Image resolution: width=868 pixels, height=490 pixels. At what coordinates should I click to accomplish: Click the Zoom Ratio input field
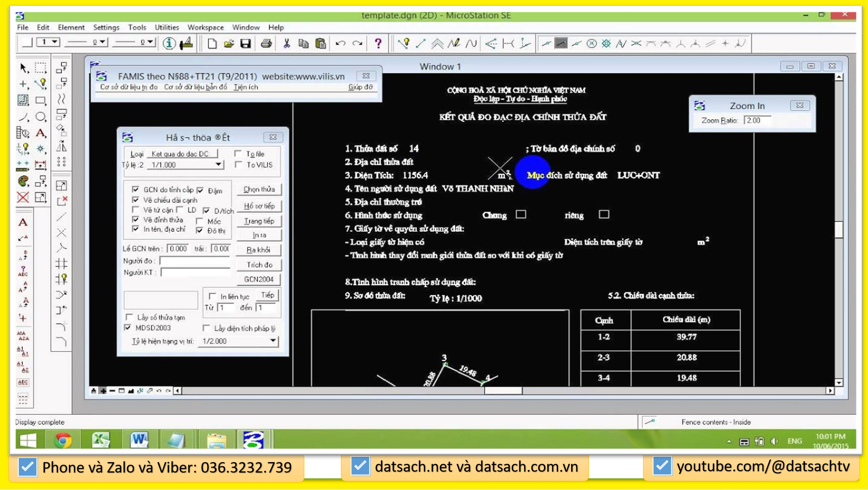756,121
